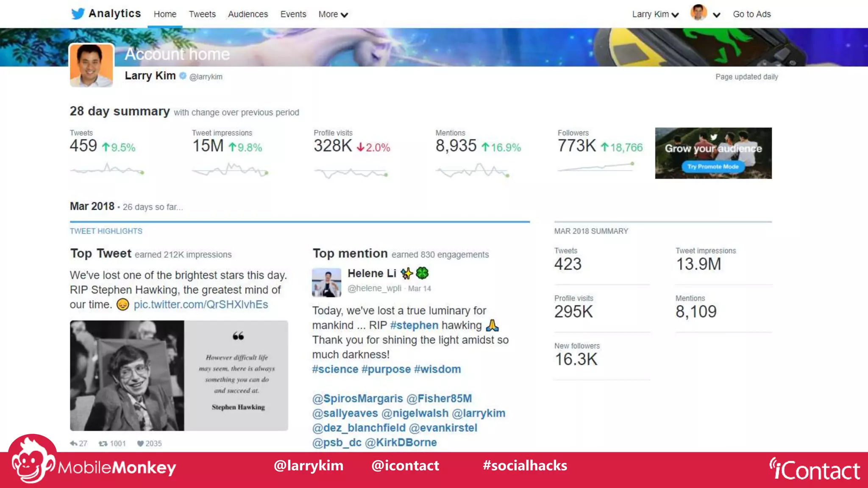868x488 pixels.
Task: Click the Tweet impressions up arrow 9.8%
Action: pos(245,147)
